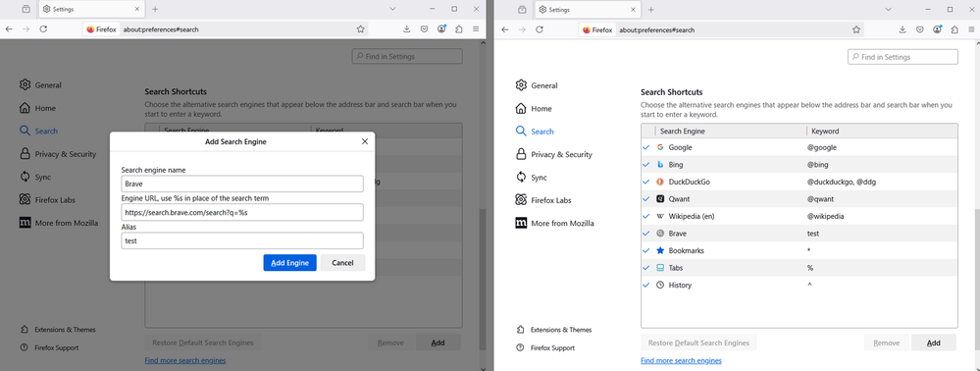
Task: Click Search Engine column header in right window
Action: pyautogui.click(x=683, y=132)
